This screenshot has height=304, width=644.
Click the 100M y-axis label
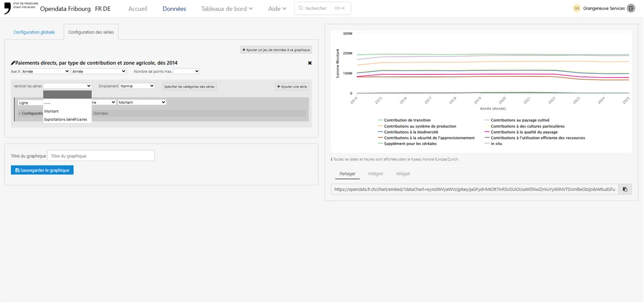(347, 74)
